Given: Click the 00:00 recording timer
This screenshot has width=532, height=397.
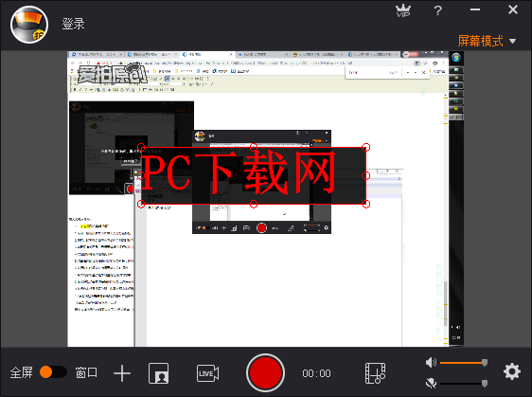Looking at the screenshot, I should pos(316,373).
